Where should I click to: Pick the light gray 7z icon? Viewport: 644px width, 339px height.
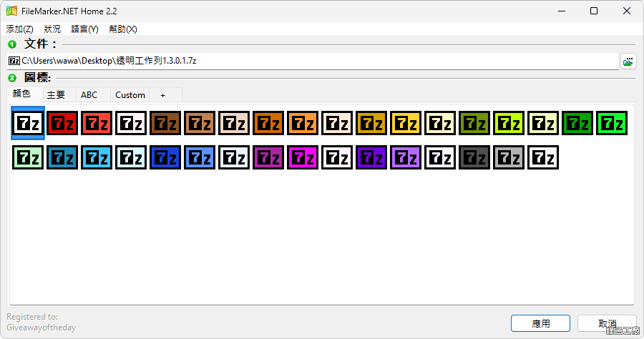(x=509, y=157)
